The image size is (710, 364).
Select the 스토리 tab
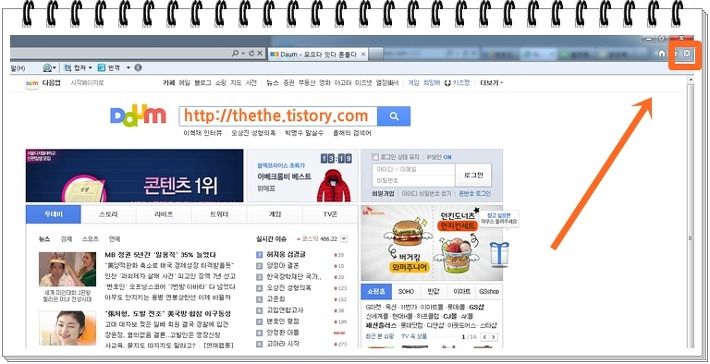pos(109,215)
